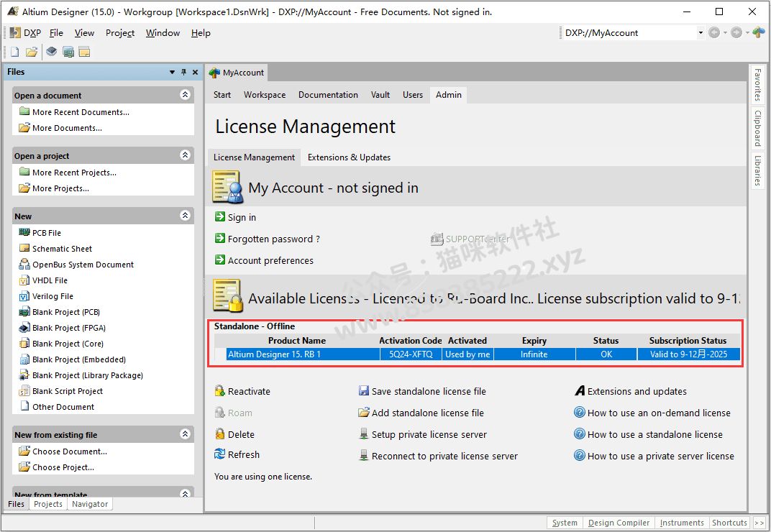771x532 pixels.
Task: Click the Add standalone license file folder icon
Action: click(x=364, y=413)
